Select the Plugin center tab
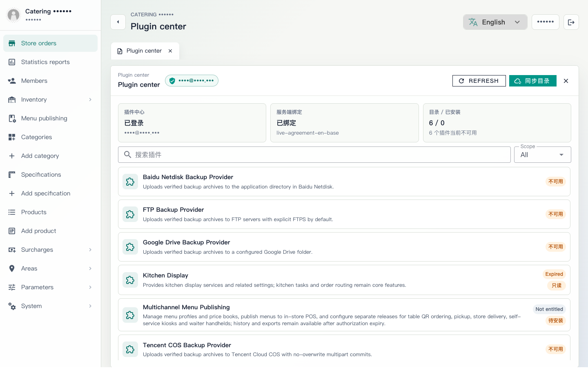The width and height of the screenshot is (588, 377). (x=144, y=51)
